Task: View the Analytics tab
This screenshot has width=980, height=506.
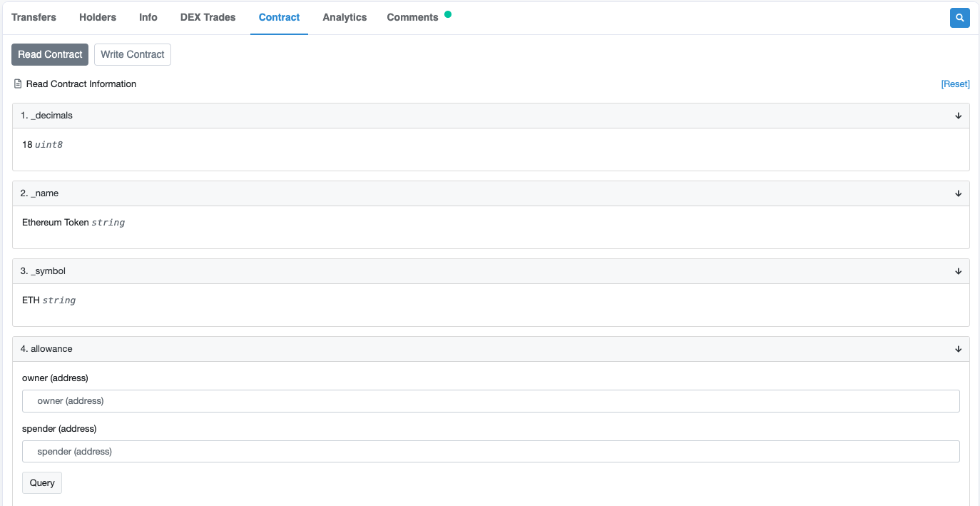Action: click(344, 17)
